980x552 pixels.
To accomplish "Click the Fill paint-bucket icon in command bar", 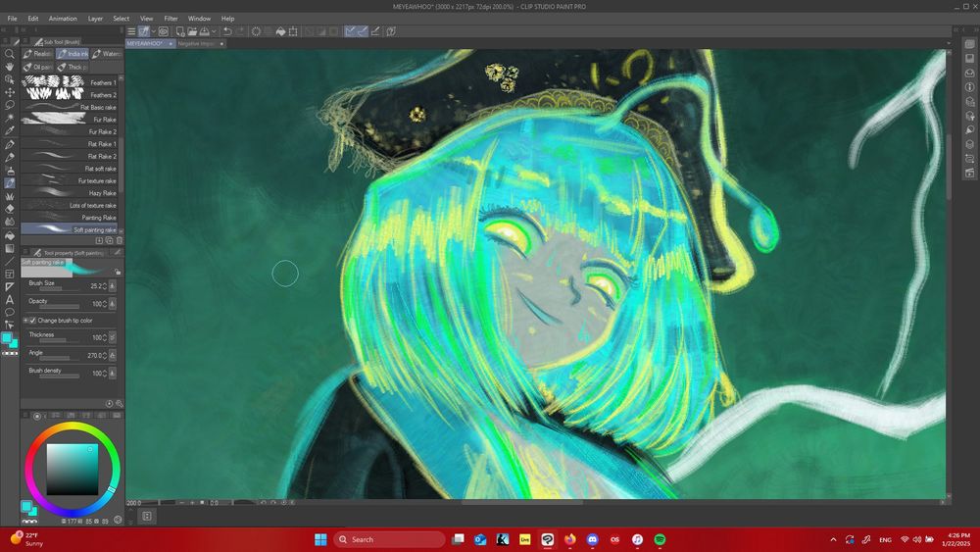I will click(x=280, y=31).
